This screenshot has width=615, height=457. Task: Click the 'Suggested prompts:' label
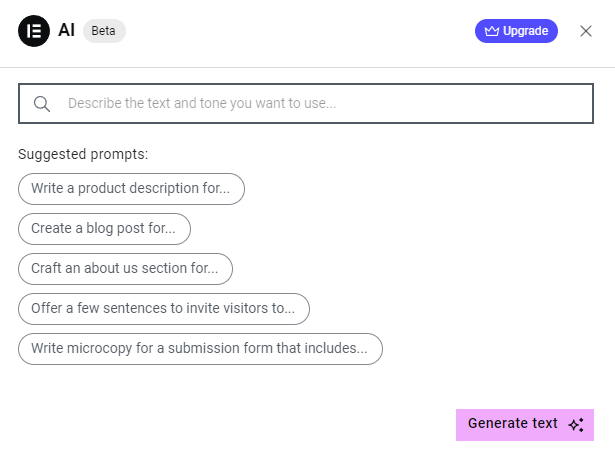tap(83, 154)
